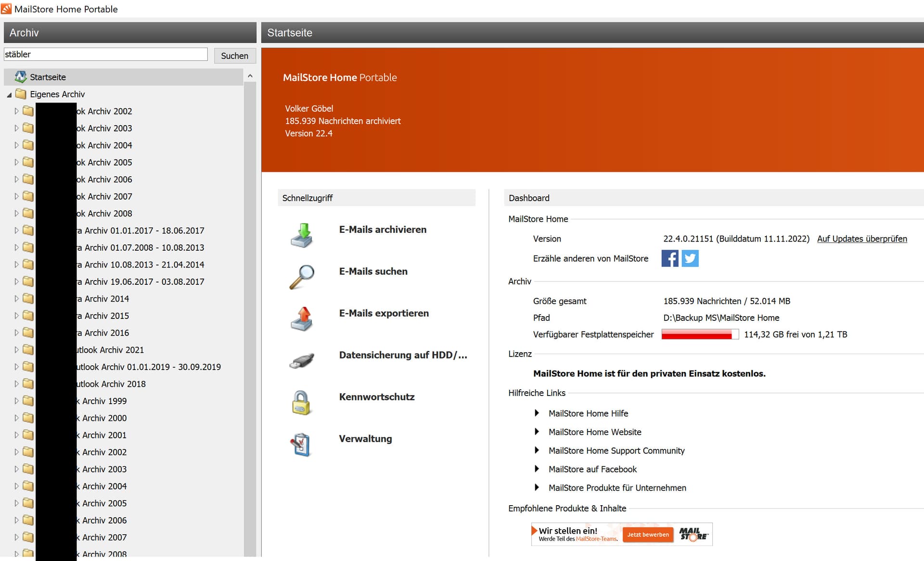Expand the Archiv 2014 folder
The height and width of the screenshot is (561, 924).
tap(16, 299)
